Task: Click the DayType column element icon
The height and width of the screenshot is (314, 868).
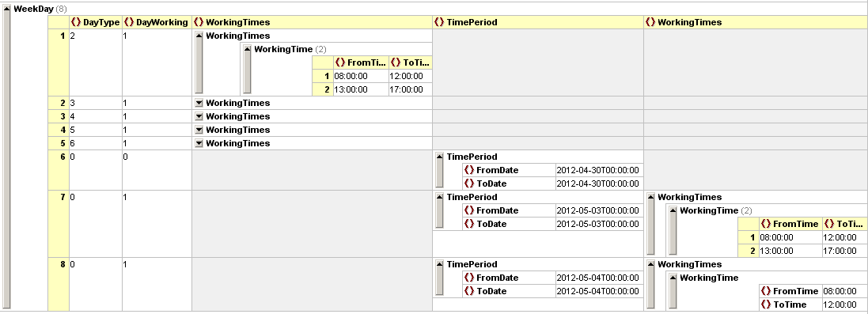Action: (x=76, y=22)
